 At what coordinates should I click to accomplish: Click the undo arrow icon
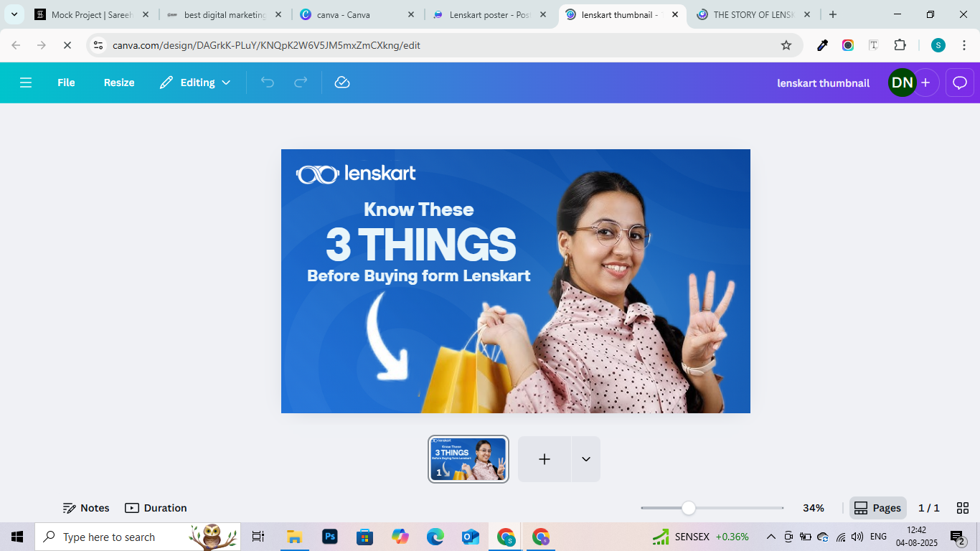[x=268, y=83]
